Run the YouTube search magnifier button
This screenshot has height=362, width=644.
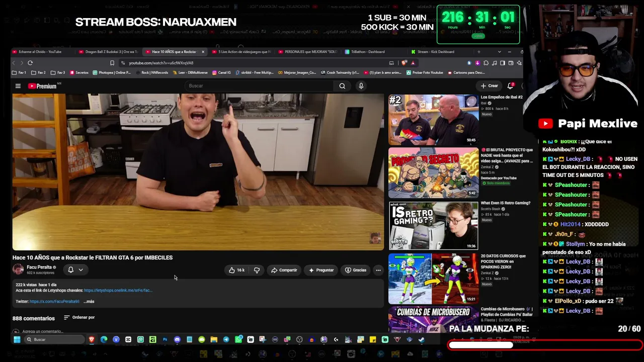[342, 86]
